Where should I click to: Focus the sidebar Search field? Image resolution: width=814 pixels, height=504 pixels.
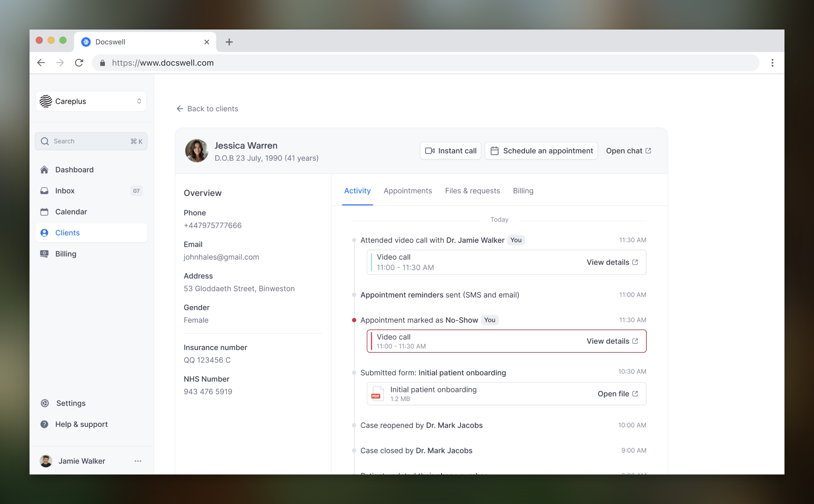point(91,141)
